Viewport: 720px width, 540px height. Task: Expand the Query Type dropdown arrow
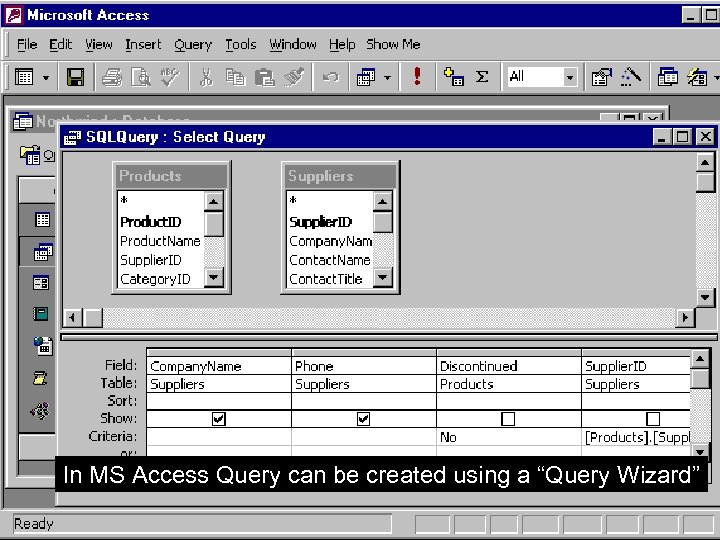click(387, 78)
